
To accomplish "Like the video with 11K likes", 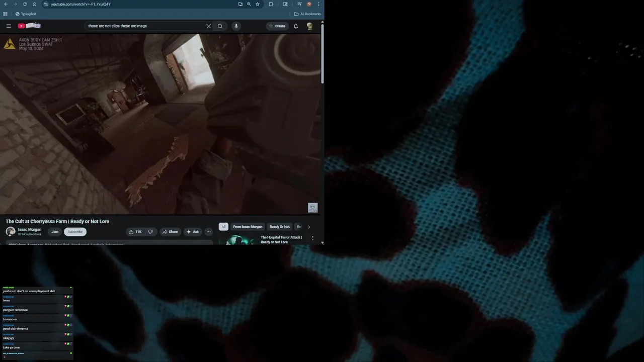I will (135, 232).
